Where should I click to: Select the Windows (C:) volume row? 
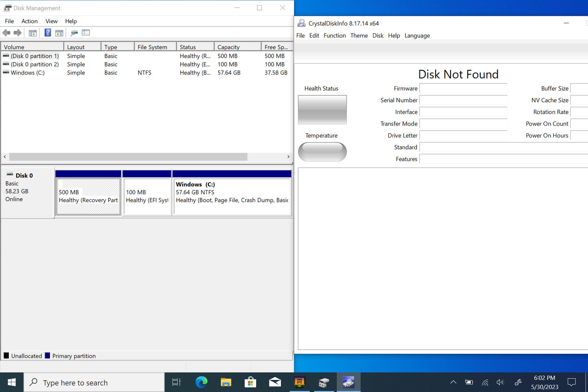coord(147,73)
